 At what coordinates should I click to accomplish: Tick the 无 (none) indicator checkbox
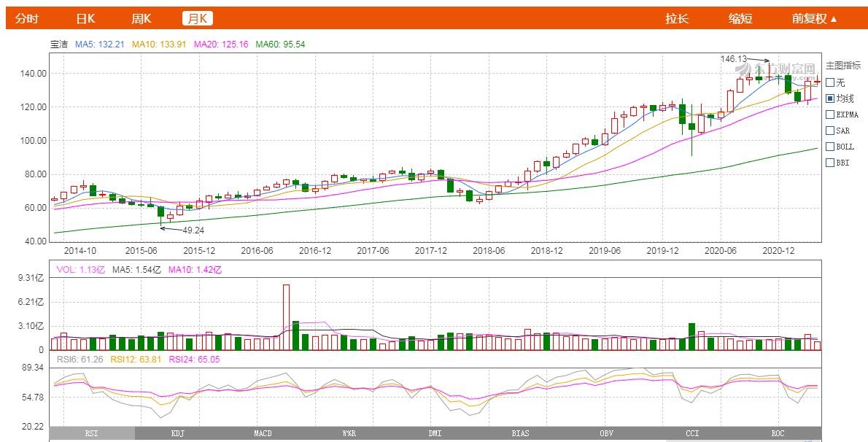pyautogui.click(x=830, y=82)
